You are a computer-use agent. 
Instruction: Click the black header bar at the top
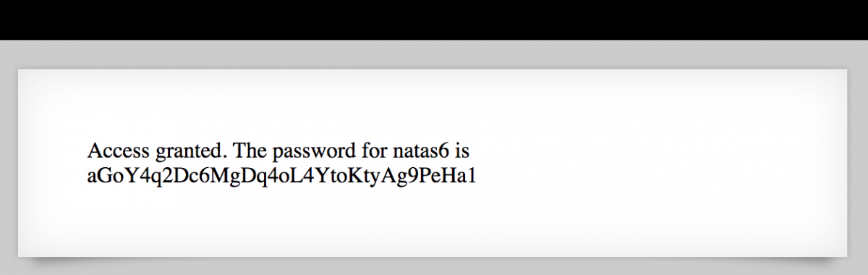coord(434,20)
